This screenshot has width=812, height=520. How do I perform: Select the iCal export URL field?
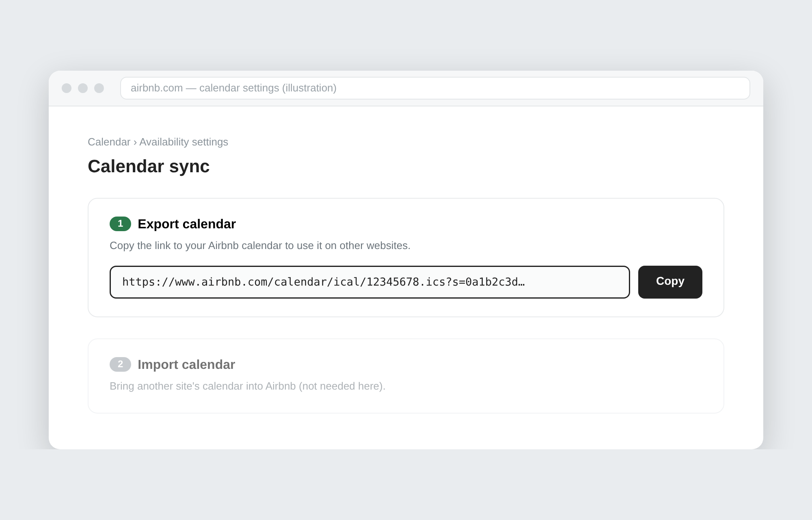tap(369, 282)
